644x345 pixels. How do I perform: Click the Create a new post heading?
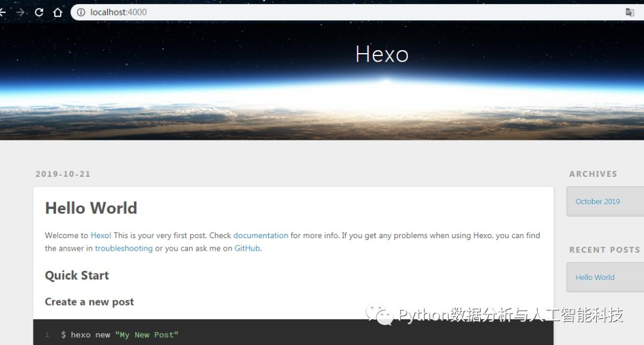point(89,302)
